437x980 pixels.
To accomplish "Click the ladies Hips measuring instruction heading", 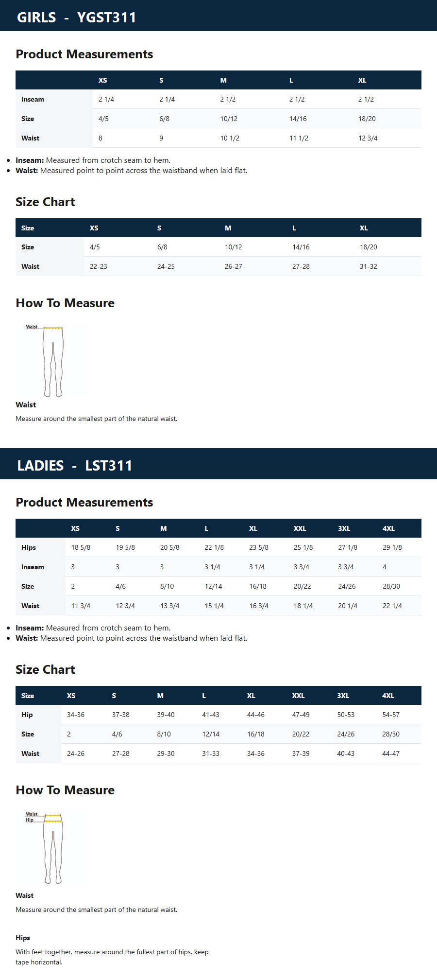I will (x=23, y=938).
